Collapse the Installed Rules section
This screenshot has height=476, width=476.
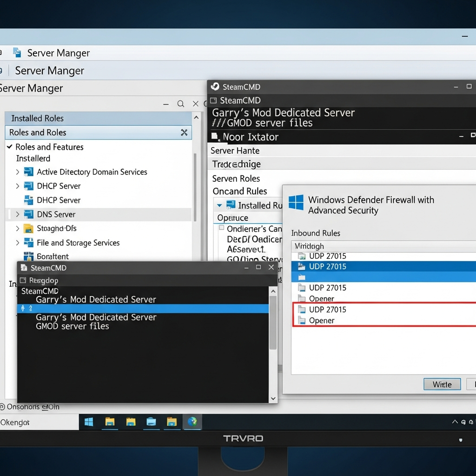point(219,205)
